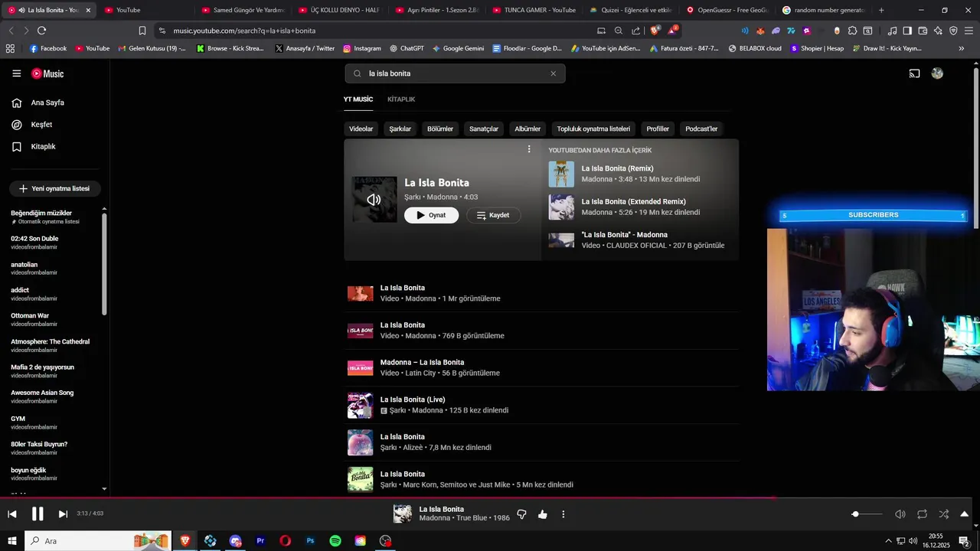Toggle shuffle in player bar

click(943, 514)
